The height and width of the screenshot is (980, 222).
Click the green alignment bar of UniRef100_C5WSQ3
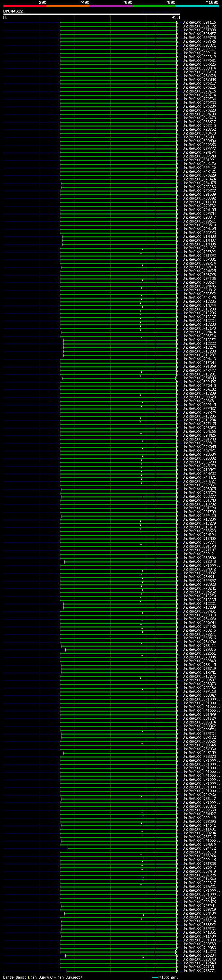tap(119, 378)
